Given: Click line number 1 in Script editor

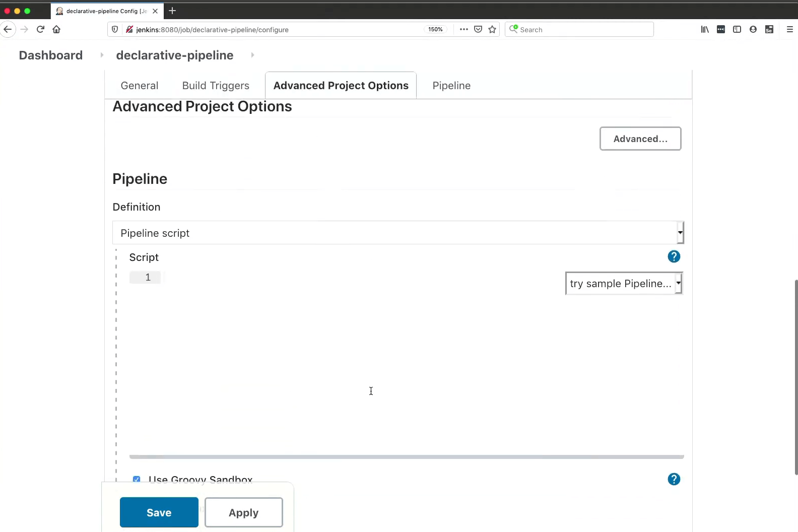Looking at the screenshot, I should [x=148, y=277].
